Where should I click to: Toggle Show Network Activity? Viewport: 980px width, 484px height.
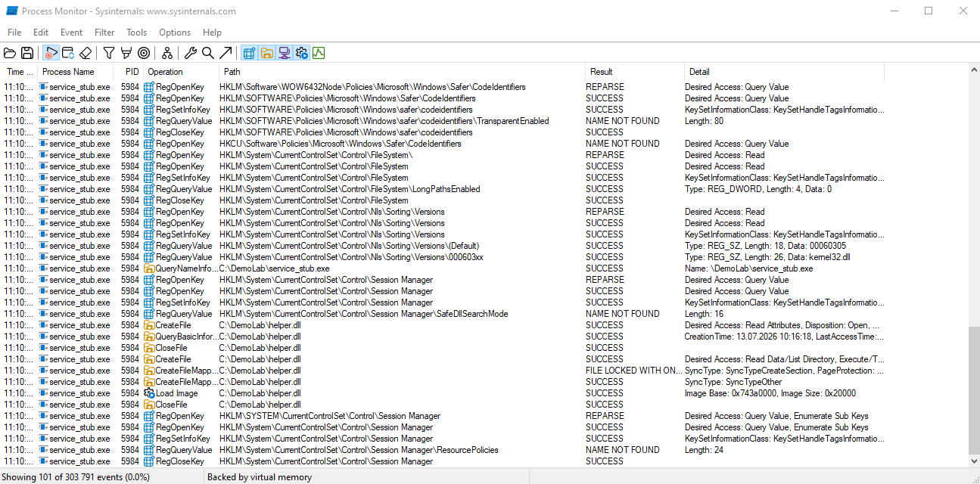284,53
